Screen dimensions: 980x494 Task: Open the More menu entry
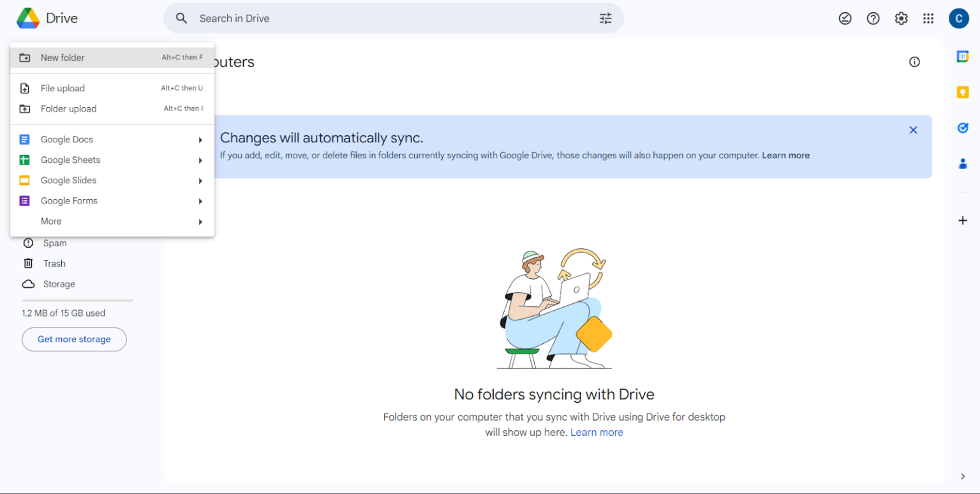(x=112, y=221)
